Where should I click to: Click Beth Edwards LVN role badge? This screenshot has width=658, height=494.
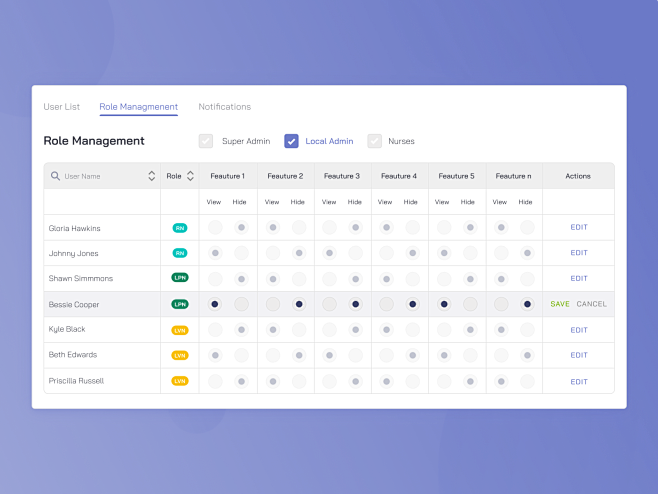pos(180,355)
